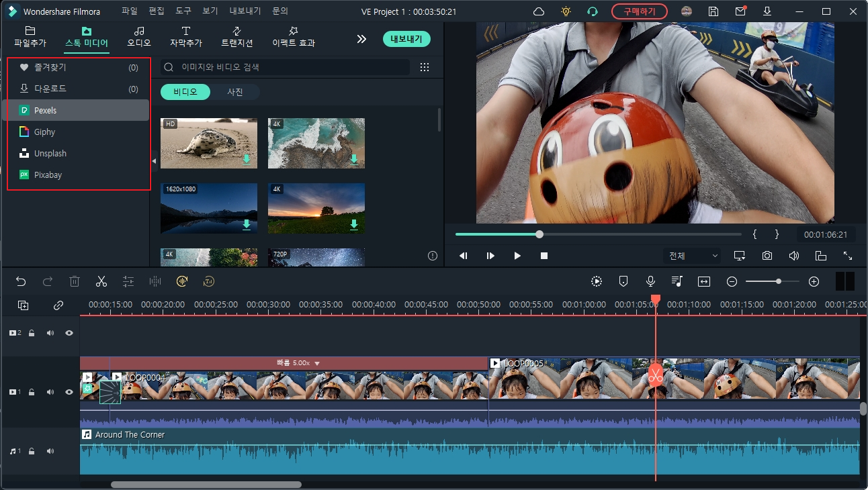Viewport: 868px width, 490px height.
Task: Hide video track 1 with eye toggle
Action: pyautogui.click(x=69, y=391)
